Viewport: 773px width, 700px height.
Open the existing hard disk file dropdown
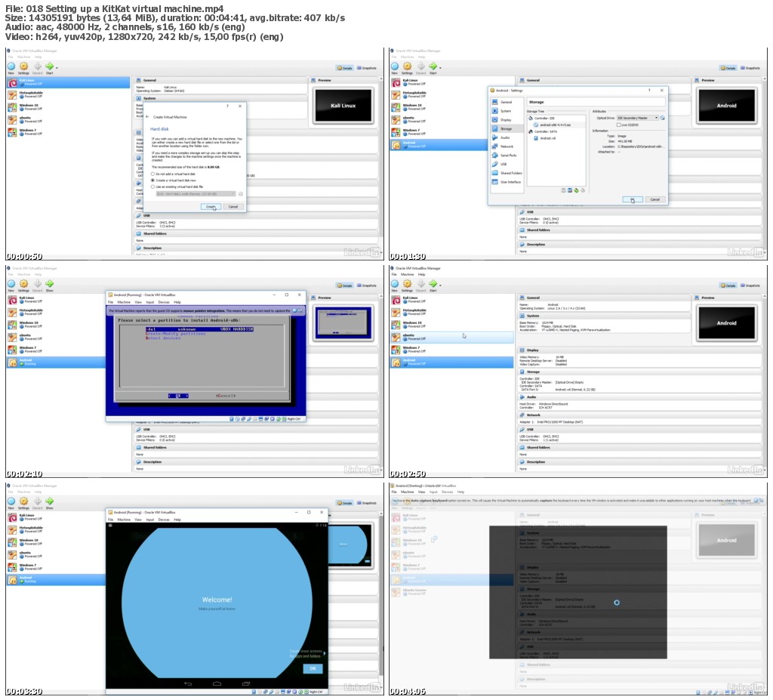point(196,194)
